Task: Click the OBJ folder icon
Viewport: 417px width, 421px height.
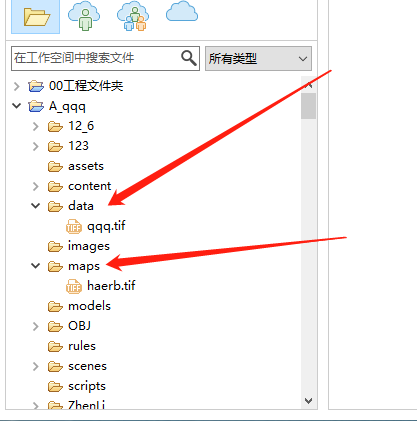Action: (55, 327)
